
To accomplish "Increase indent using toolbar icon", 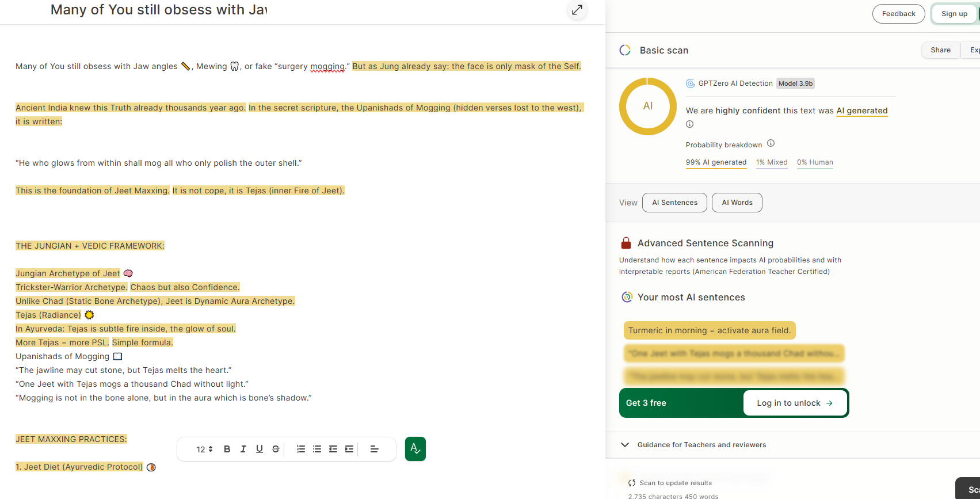I will pyautogui.click(x=349, y=449).
